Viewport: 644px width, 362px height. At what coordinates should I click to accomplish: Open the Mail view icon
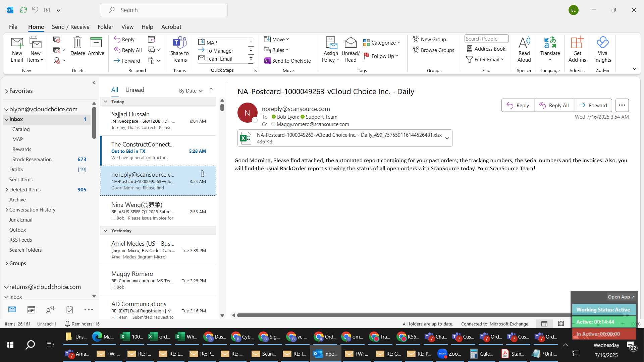(x=12, y=309)
